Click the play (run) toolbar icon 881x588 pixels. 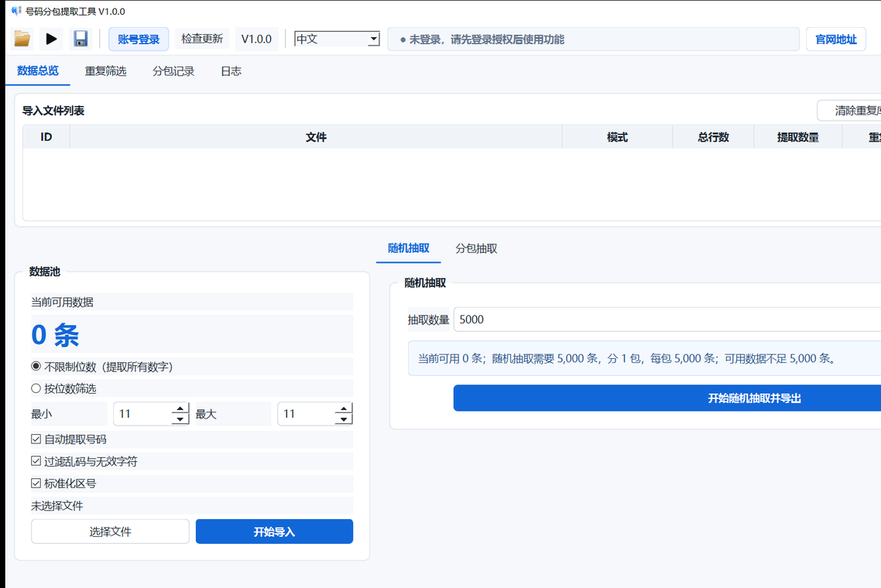click(x=51, y=39)
